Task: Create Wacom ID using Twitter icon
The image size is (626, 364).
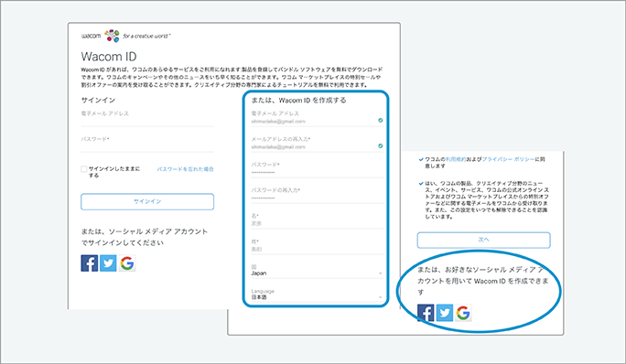Action: 445,313
